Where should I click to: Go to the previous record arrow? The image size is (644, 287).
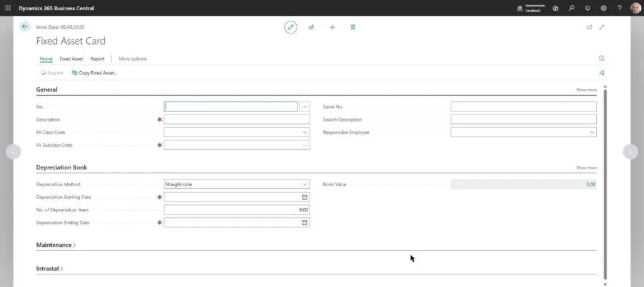pyautogui.click(x=13, y=152)
